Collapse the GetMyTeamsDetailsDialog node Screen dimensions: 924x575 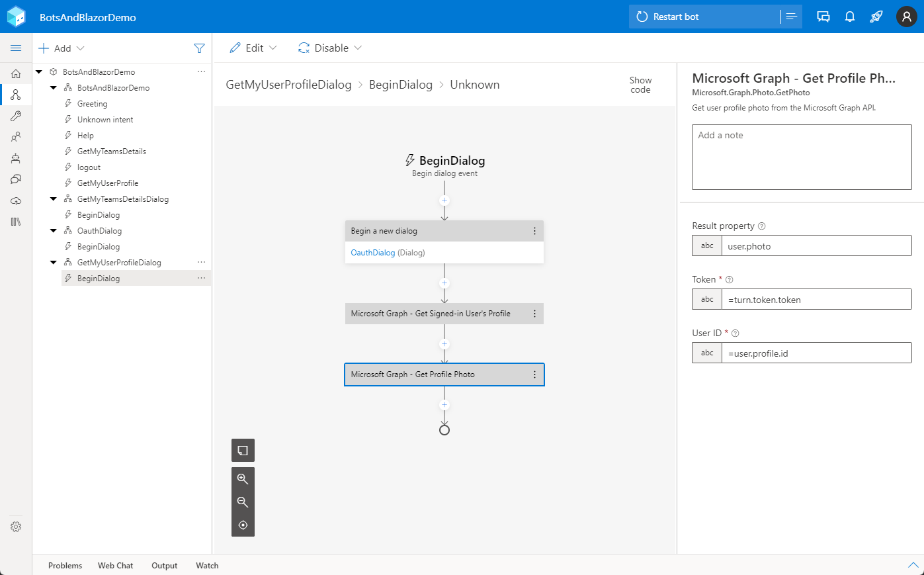coord(54,199)
